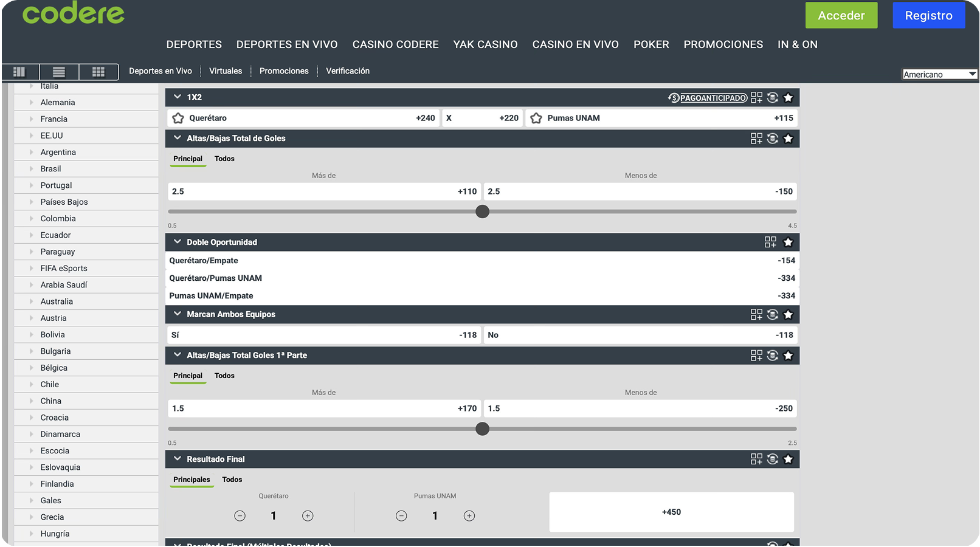Collapse Altas/Bajas Total Goles 1ª Parte section
Viewport: 980px width, 547px height.
click(x=178, y=355)
